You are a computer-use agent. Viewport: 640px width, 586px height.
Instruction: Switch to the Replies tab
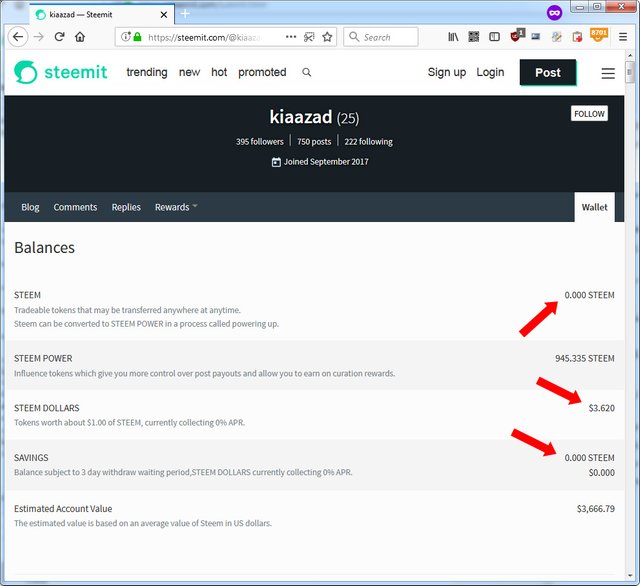coord(126,207)
